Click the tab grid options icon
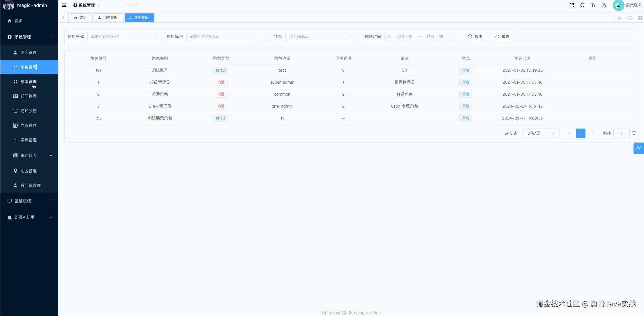The height and width of the screenshot is (316, 644). coord(640,18)
